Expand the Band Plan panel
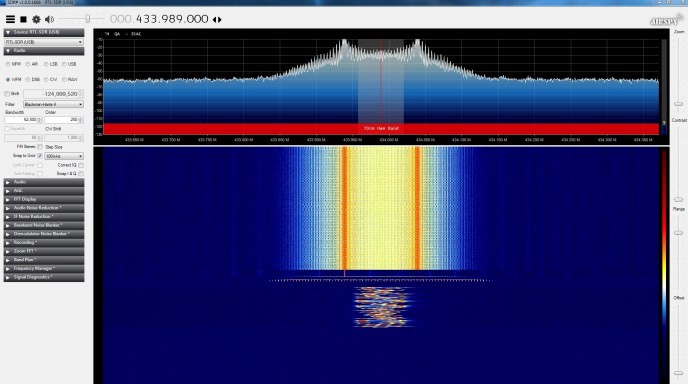Viewport: 688px width, 384px height. click(x=44, y=260)
